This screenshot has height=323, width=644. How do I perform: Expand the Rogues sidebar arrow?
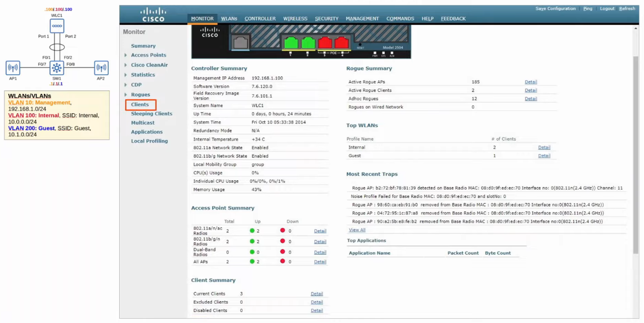tap(126, 95)
